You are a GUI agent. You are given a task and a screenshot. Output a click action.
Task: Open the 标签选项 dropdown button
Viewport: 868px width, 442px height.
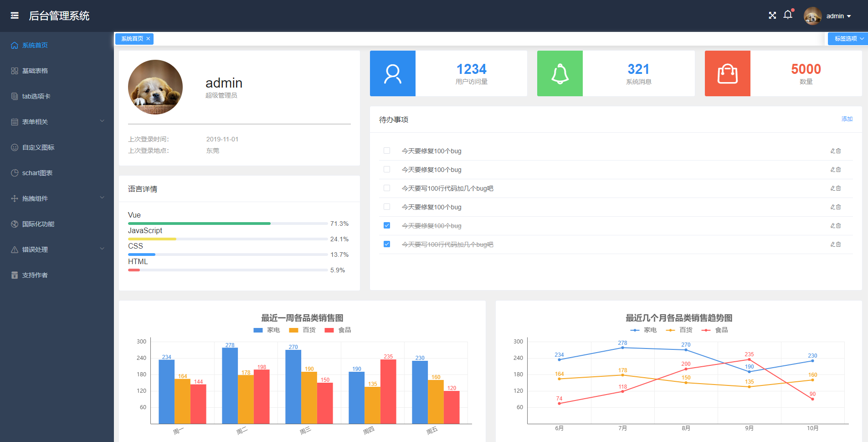tap(848, 39)
